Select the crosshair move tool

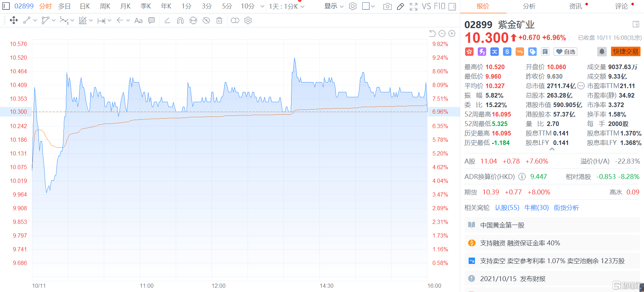tap(14, 21)
